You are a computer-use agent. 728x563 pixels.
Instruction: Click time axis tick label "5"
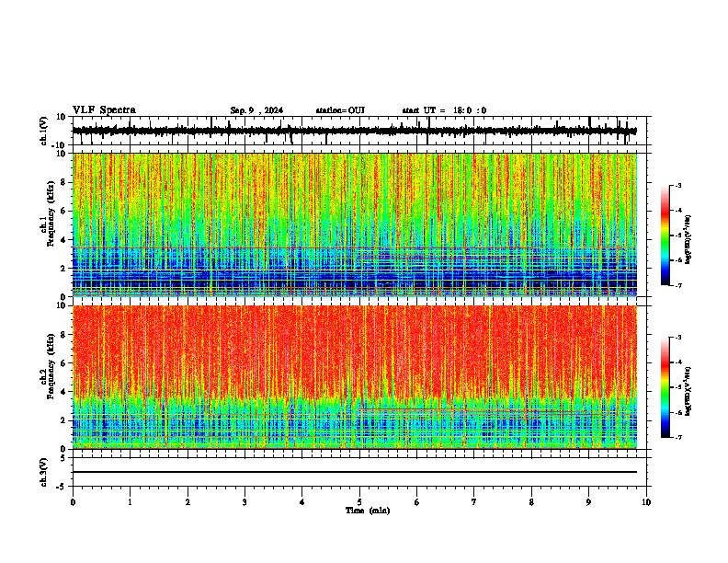coord(359,502)
